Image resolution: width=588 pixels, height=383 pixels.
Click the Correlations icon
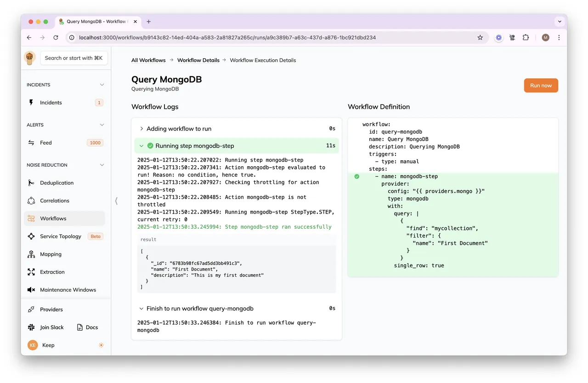tap(31, 201)
